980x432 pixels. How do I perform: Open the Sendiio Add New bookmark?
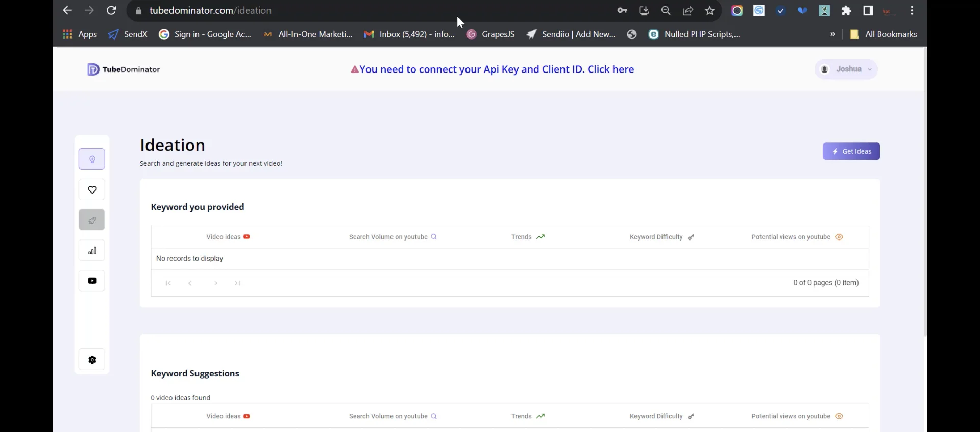pos(571,34)
